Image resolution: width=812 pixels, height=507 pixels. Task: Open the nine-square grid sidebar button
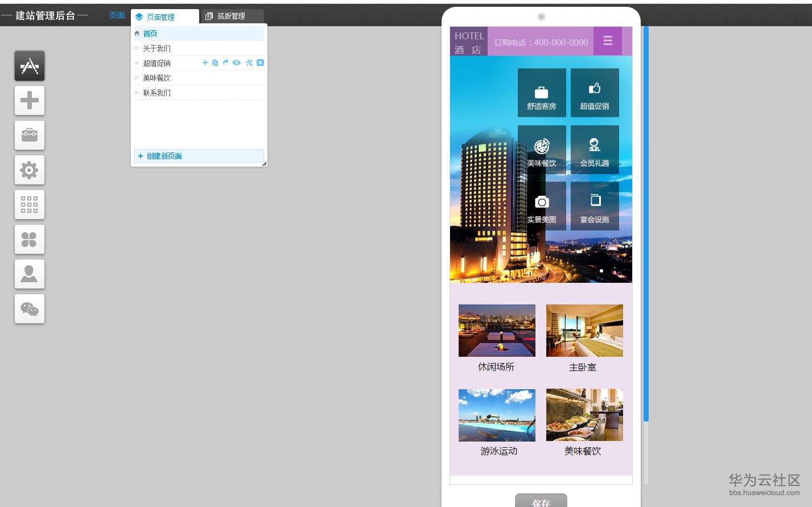pos(30,205)
